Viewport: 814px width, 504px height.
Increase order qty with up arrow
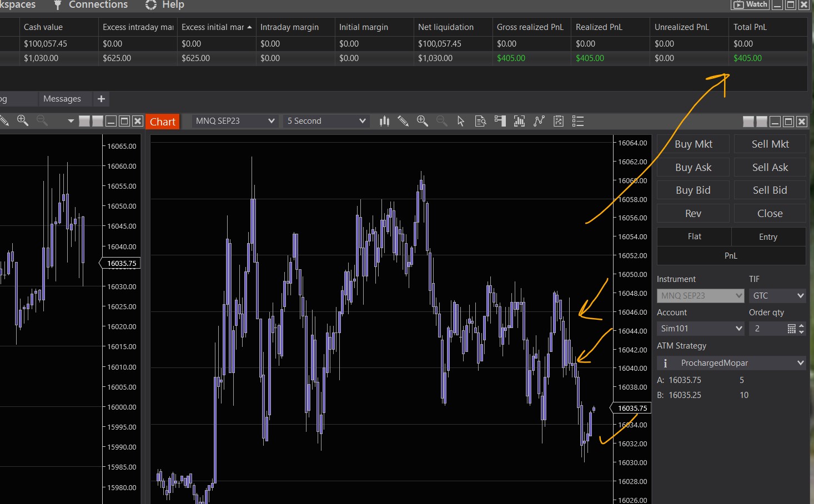[801, 326]
